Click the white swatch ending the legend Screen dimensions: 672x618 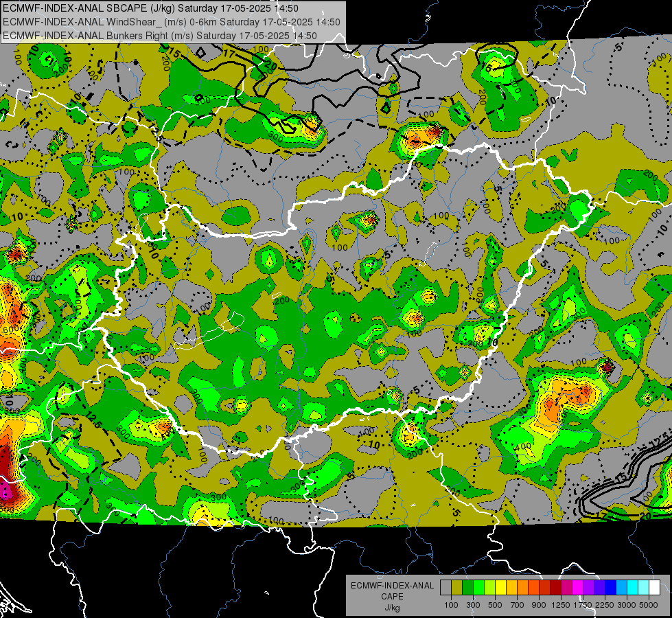click(x=654, y=587)
